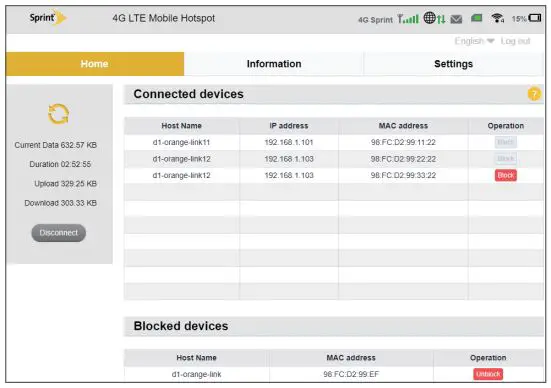Click the Upload 329.25 KB text
This screenshot has width=551, height=388.
click(x=65, y=183)
